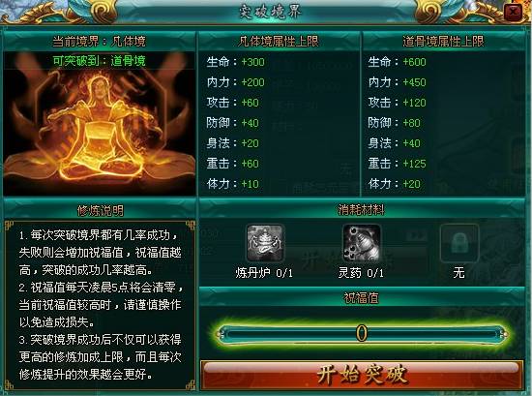This screenshot has width=532, height=396.
Task: Click the 消耗材料 section header
Action: (362, 210)
